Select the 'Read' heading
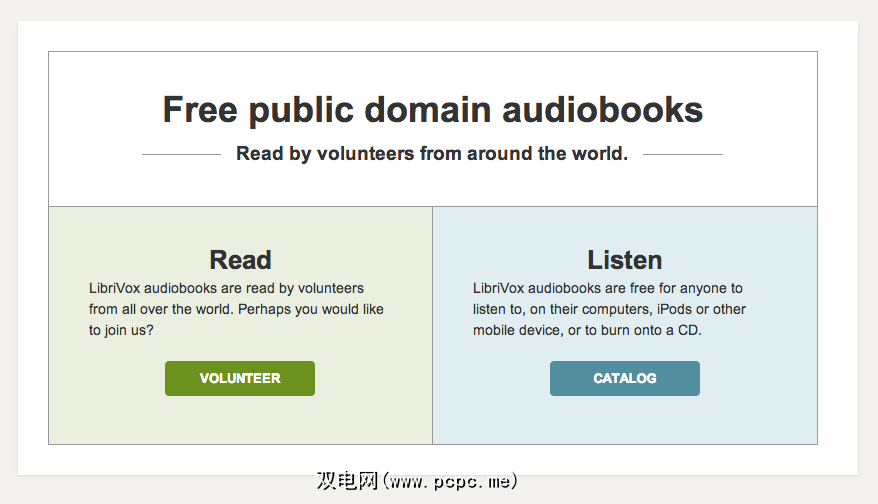Viewport: 878px width, 504px height. pyautogui.click(x=240, y=260)
